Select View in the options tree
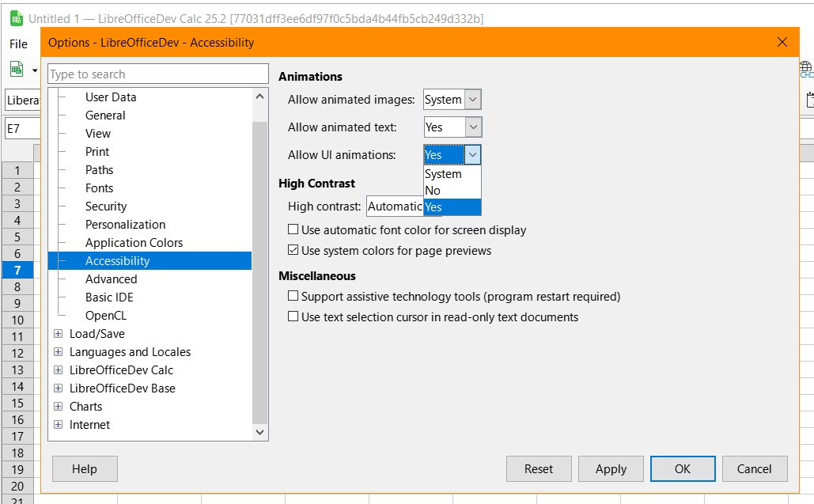Screen dimensions: 814x504 [98, 134]
